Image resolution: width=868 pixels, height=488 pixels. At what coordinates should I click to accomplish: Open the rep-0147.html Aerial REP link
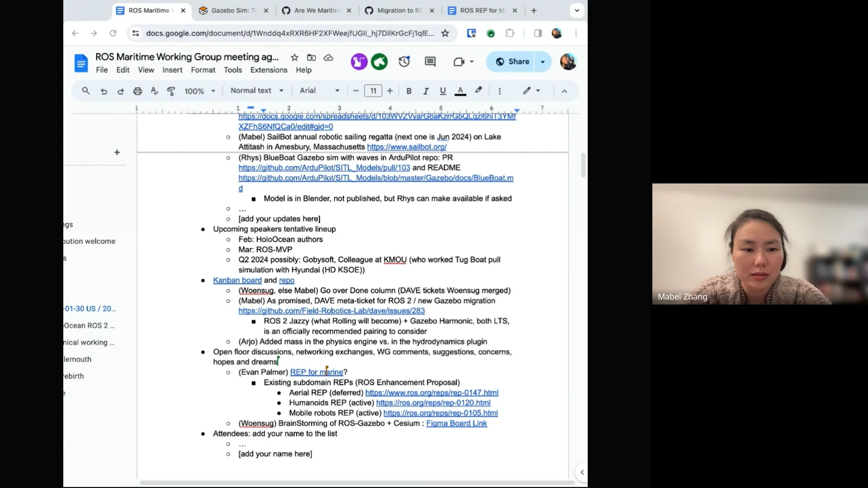[x=432, y=393]
